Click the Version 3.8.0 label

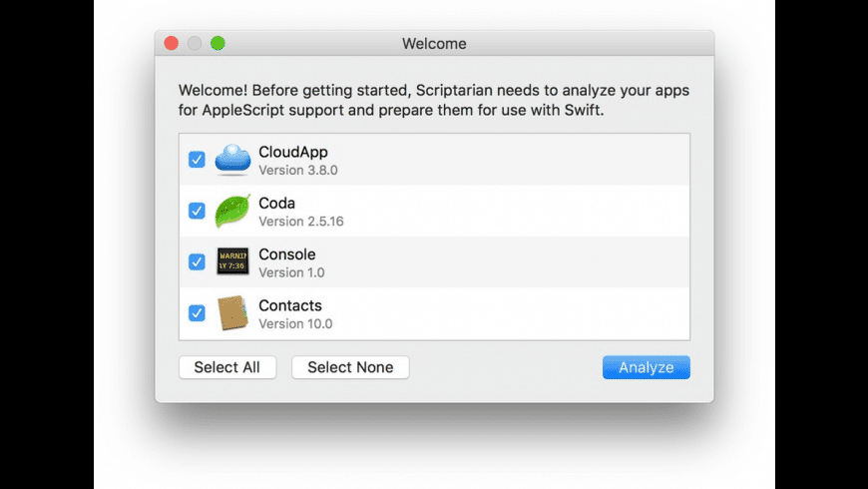click(x=298, y=170)
